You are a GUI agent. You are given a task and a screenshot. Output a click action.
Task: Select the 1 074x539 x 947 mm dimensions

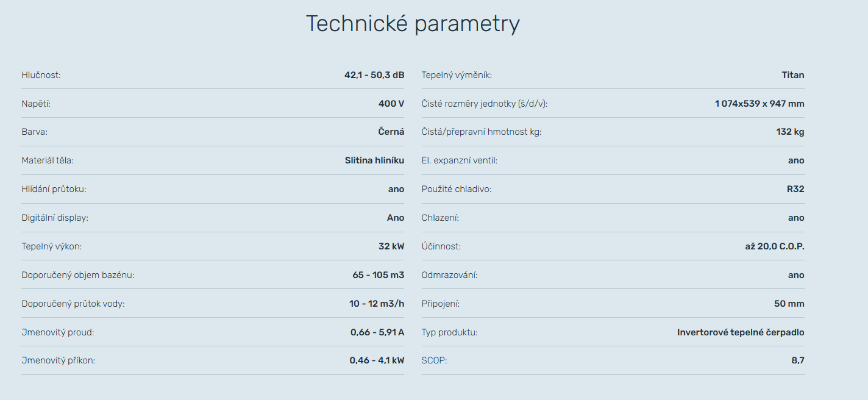click(x=759, y=104)
